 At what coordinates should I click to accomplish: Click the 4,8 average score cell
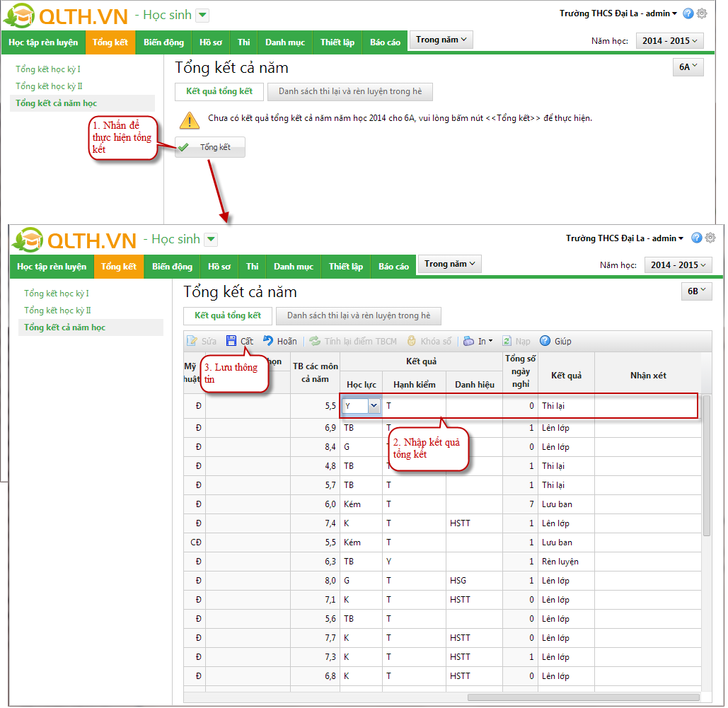tap(316, 465)
